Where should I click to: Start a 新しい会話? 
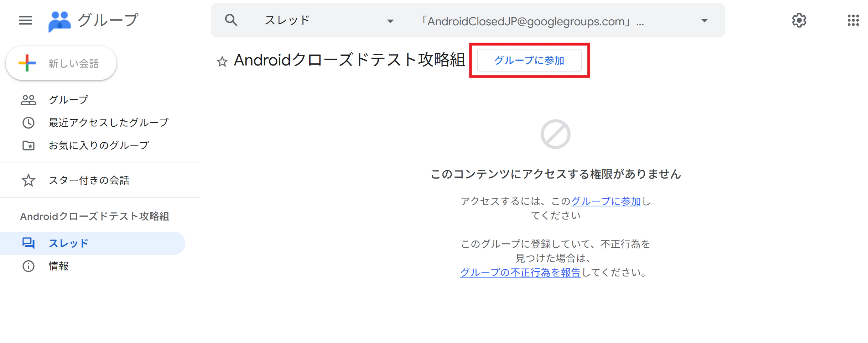click(61, 63)
